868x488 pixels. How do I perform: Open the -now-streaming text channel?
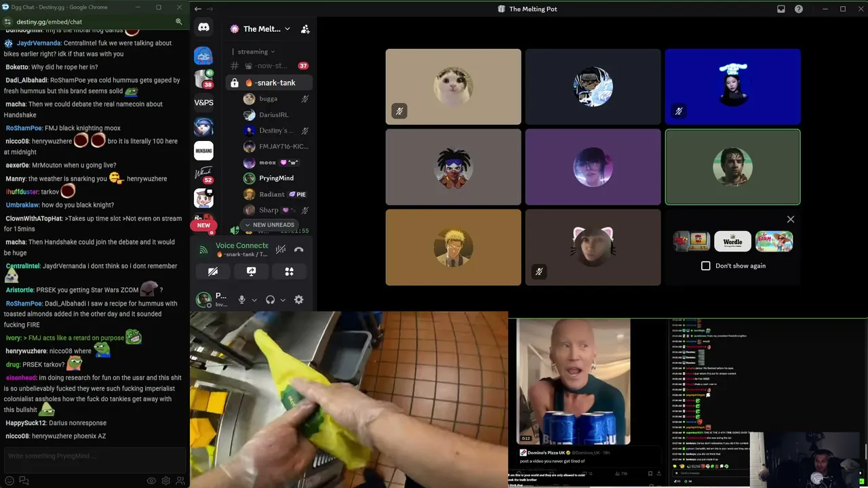270,66
